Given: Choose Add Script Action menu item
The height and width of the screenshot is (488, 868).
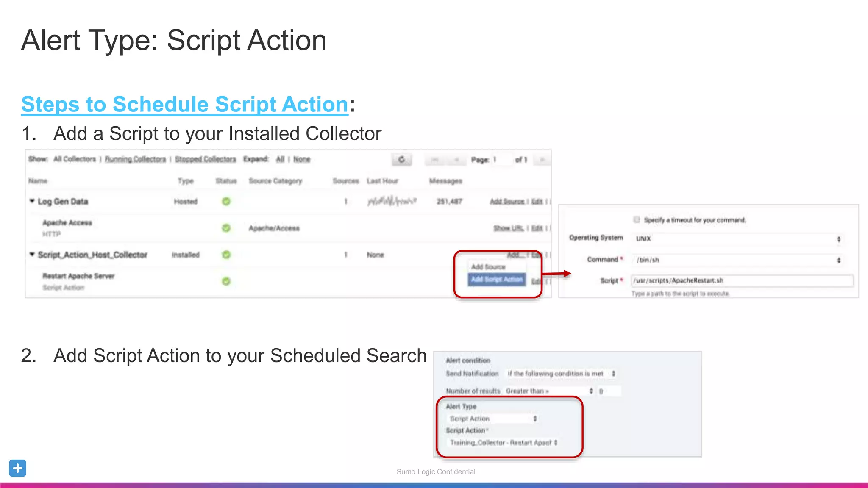Looking at the screenshot, I should [497, 279].
